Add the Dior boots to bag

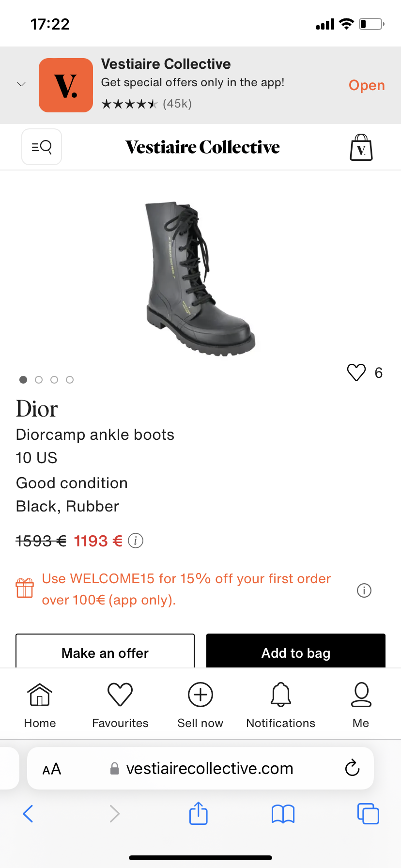[296, 651]
